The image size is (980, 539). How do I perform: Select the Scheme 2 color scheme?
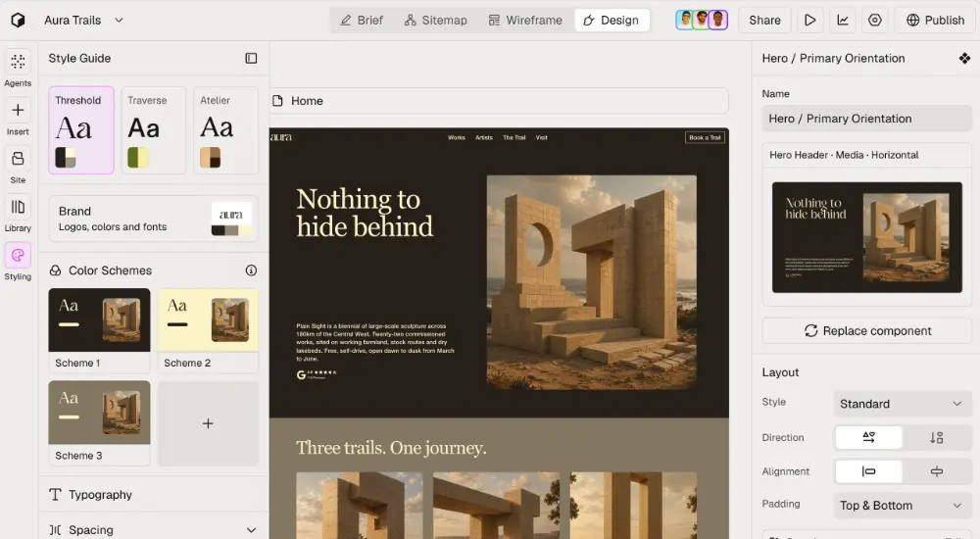[x=208, y=331]
